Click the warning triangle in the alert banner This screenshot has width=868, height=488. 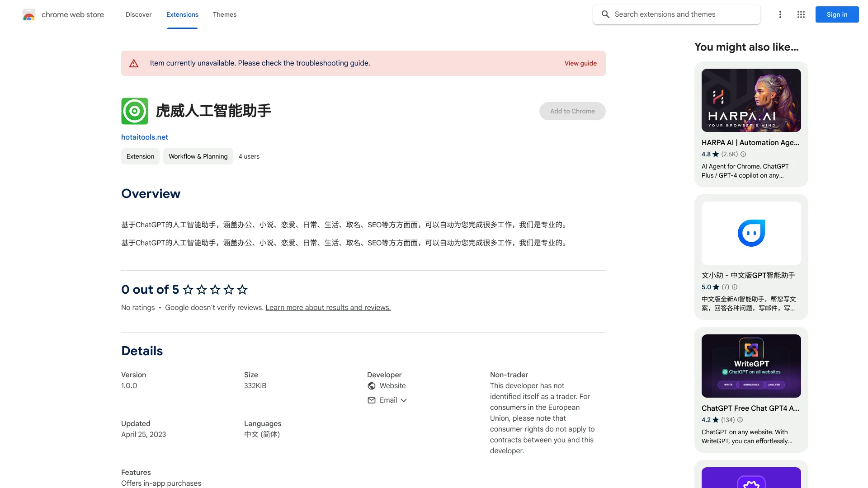pos(134,63)
